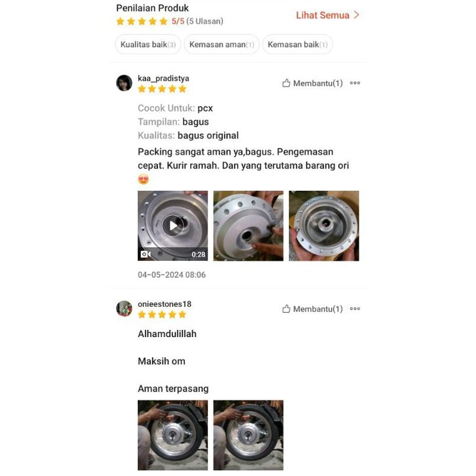This screenshot has width=476, height=476.
Task: Open onieestones18 profile avatar
Action: point(124,308)
